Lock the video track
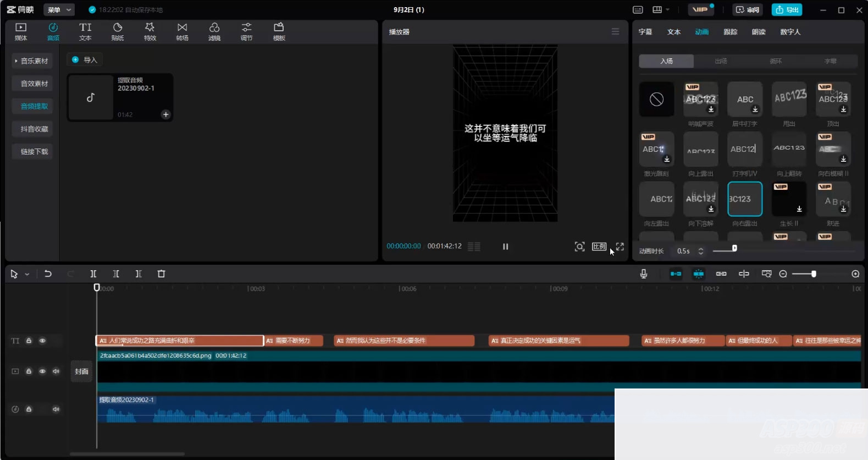Image resolution: width=868 pixels, height=460 pixels. (x=29, y=371)
